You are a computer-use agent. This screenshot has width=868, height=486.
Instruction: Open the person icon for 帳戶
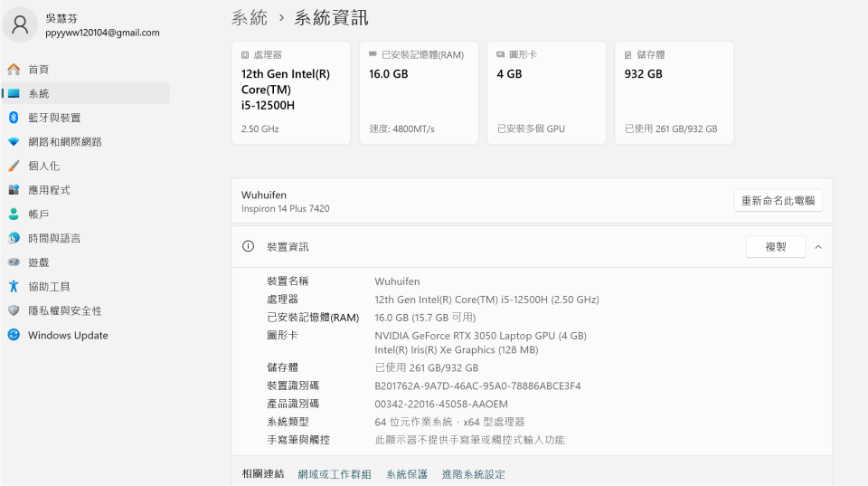[14, 214]
